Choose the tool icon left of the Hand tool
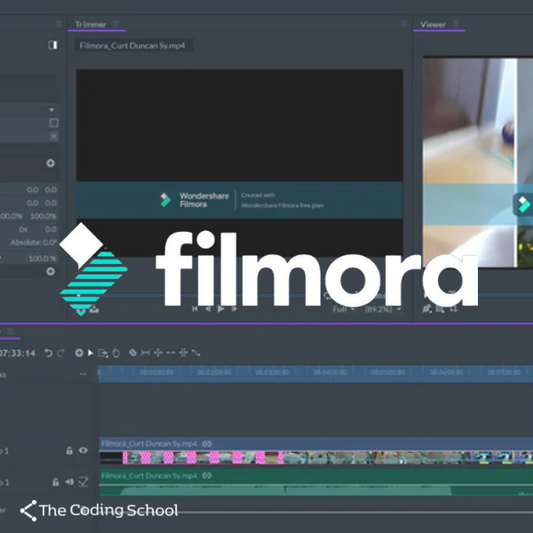 pos(103,353)
